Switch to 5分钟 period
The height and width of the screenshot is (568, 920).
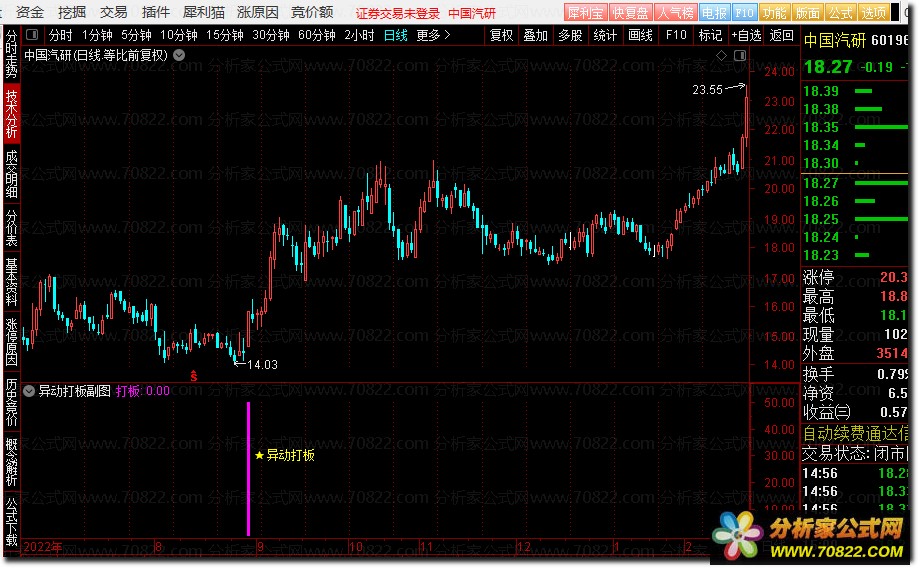(x=136, y=35)
